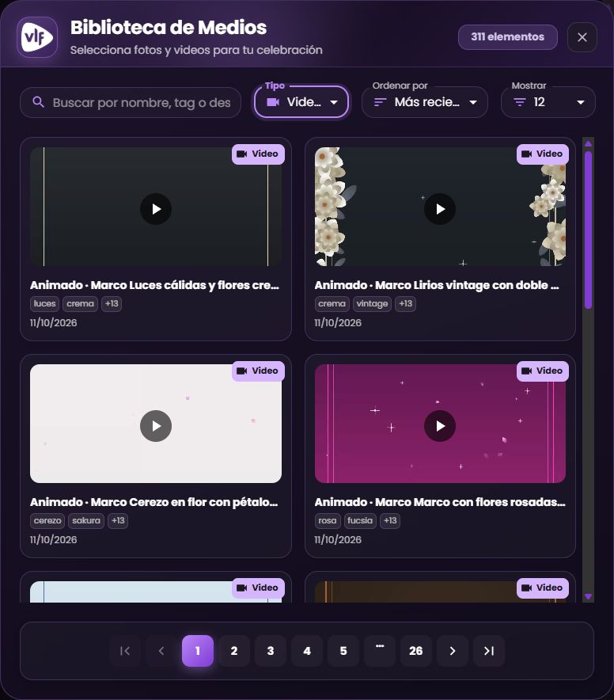The image size is (614, 700).
Task: Select the 'cerezo' tag
Action: tap(47, 520)
